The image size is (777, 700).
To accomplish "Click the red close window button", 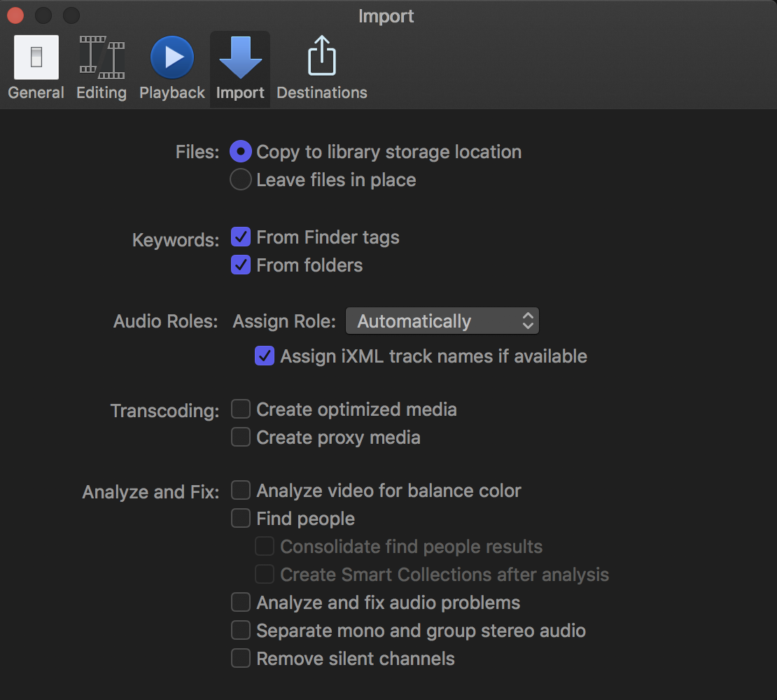I will click(15, 15).
